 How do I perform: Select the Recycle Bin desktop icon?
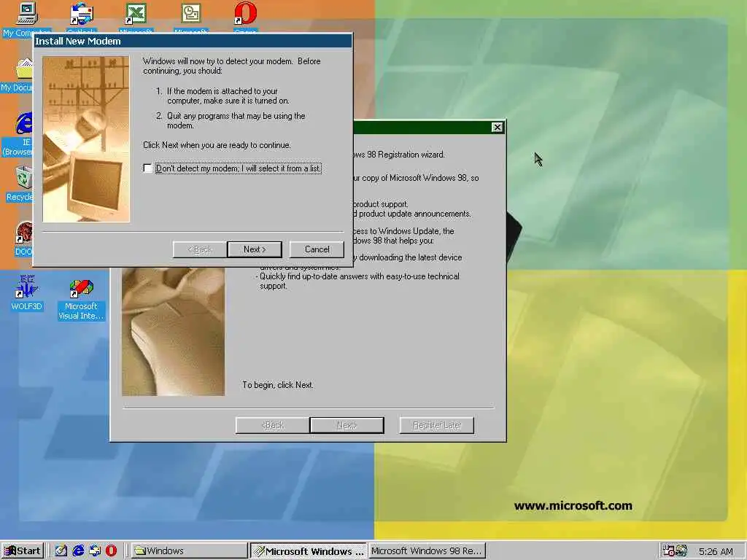pos(24,178)
